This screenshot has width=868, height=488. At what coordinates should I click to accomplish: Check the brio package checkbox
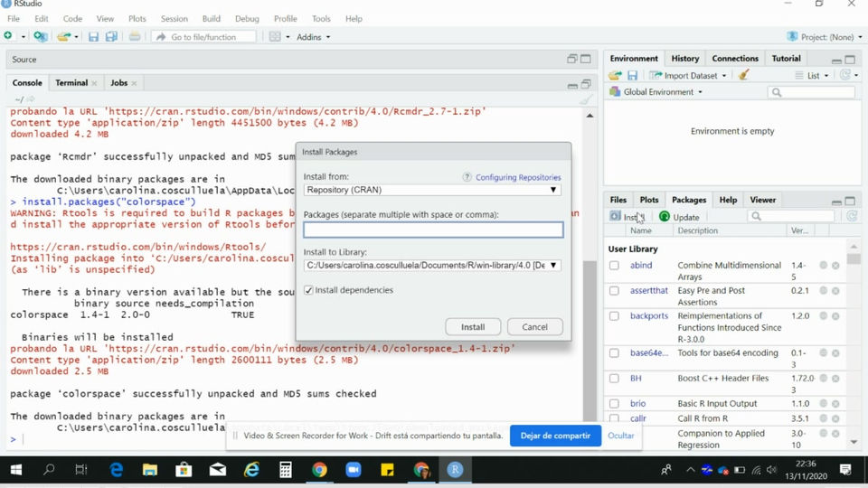point(614,403)
